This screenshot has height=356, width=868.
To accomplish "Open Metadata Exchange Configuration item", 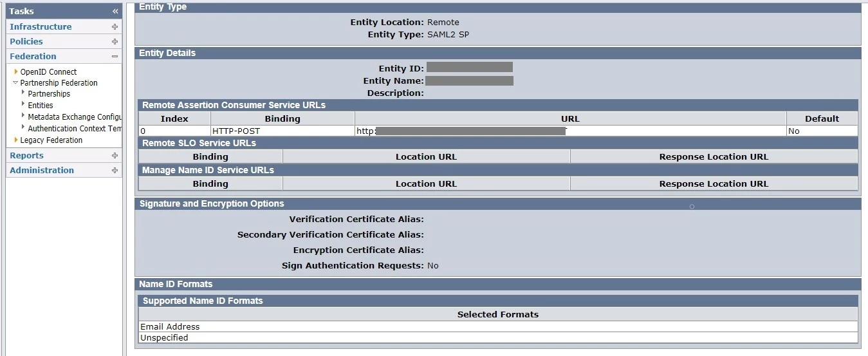I will click(75, 117).
